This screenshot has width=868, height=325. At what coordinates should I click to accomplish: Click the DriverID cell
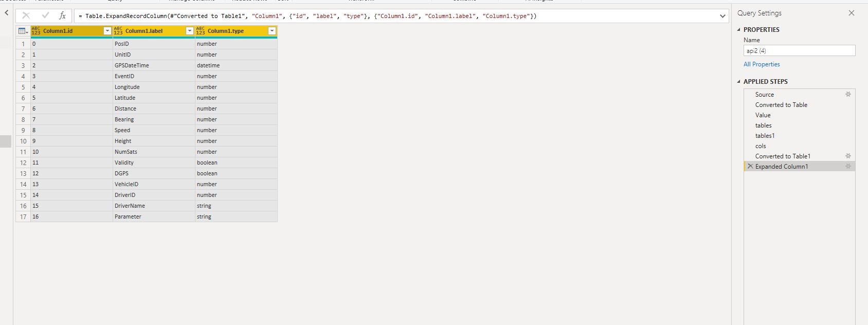click(154, 195)
